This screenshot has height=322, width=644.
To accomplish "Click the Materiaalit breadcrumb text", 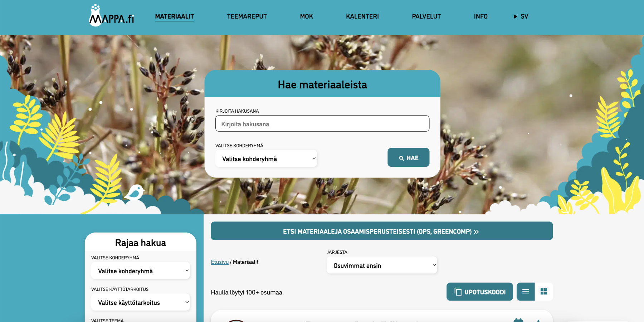I will click(246, 262).
